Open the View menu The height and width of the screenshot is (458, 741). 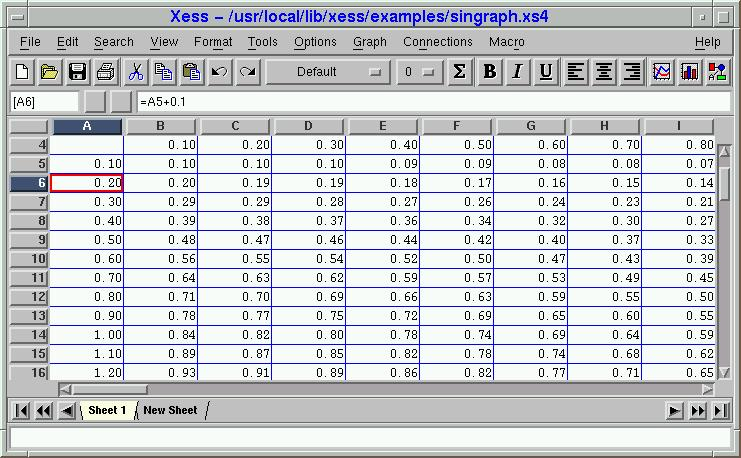[x=164, y=42]
